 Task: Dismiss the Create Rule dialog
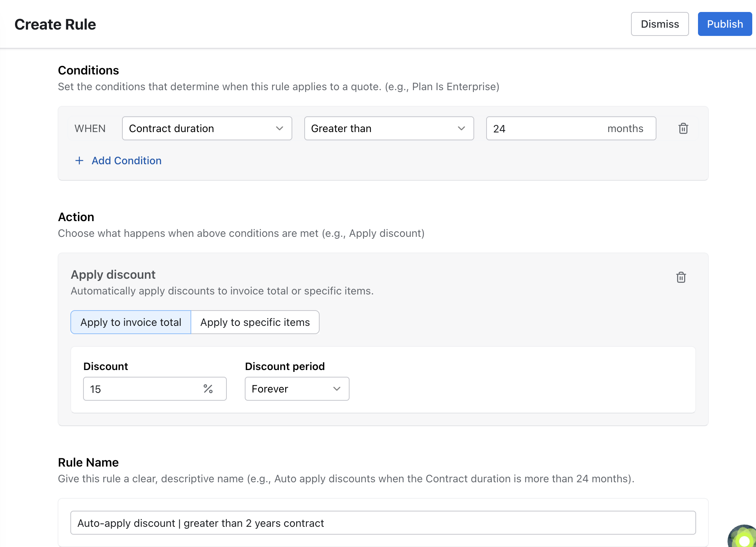pyautogui.click(x=659, y=24)
